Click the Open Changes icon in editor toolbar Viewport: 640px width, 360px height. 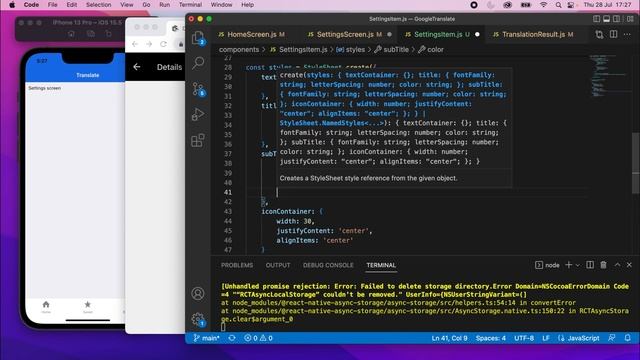coord(599,35)
